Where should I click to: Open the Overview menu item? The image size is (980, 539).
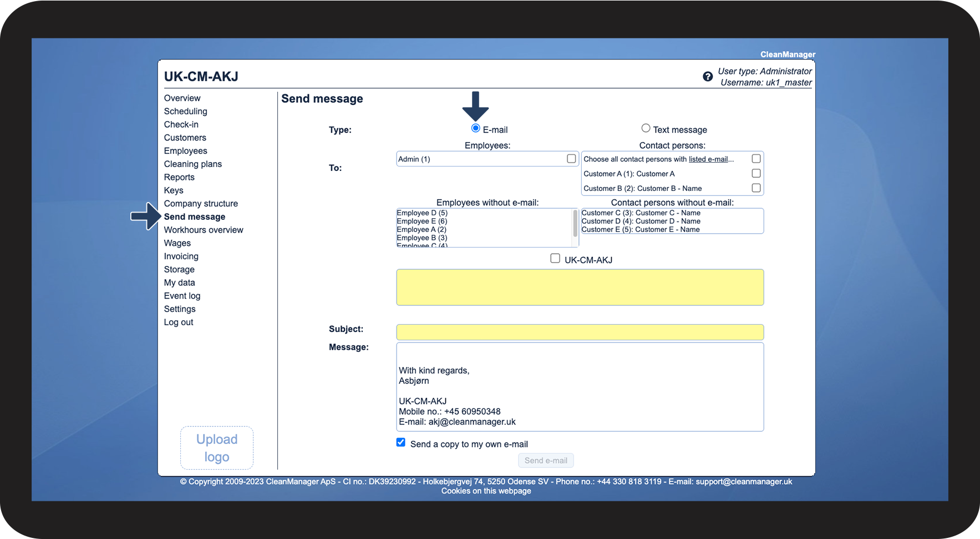(x=182, y=98)
